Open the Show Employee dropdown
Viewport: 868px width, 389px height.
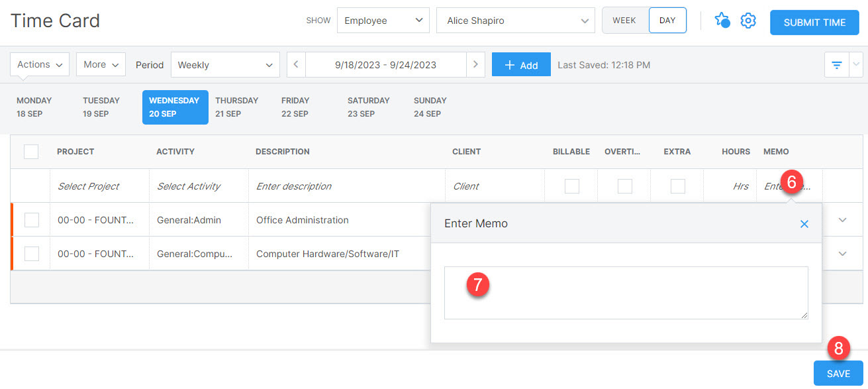coord(383,21)
